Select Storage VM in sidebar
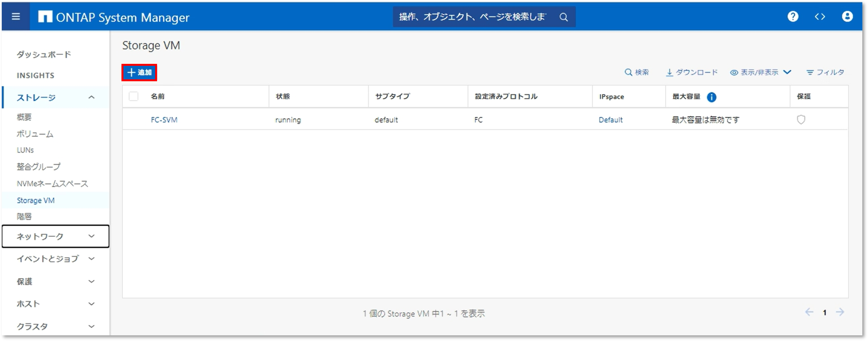Viewport: 868px width, 341px height. tap(36, 200)
